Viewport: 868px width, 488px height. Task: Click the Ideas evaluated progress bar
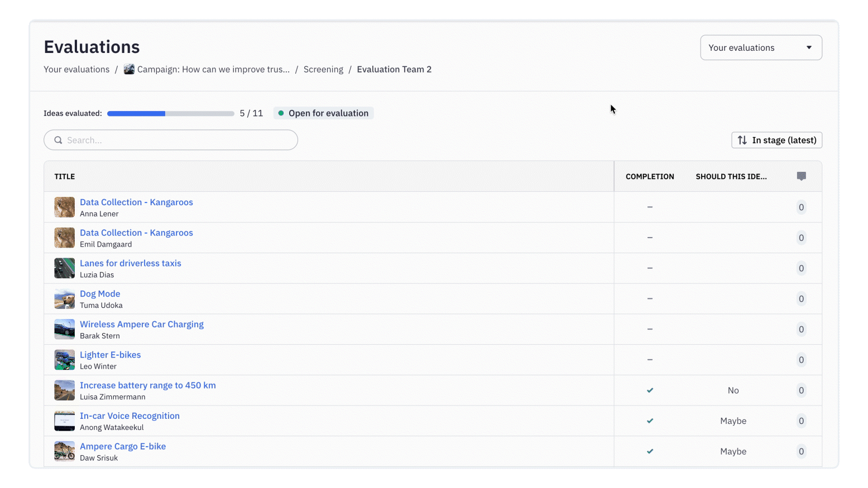coord(170,113)
